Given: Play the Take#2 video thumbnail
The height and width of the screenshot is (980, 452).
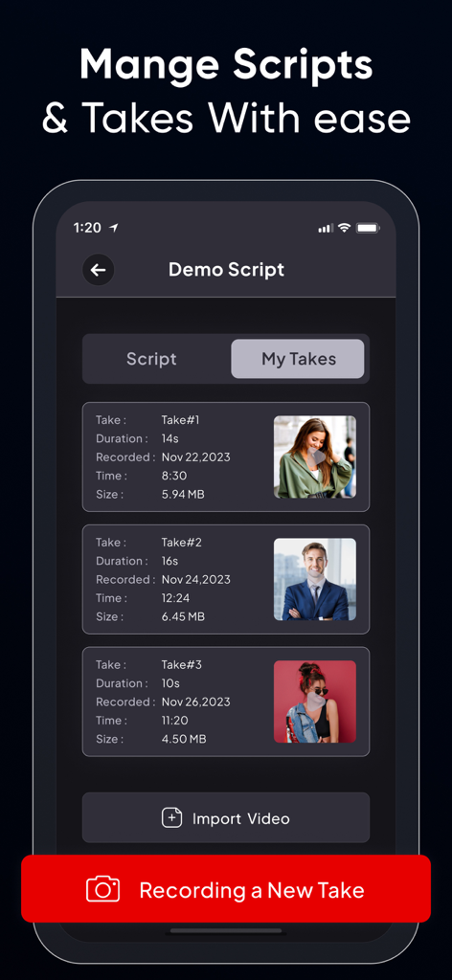Looking at the screenshot, I should click(x=315, y=579).
